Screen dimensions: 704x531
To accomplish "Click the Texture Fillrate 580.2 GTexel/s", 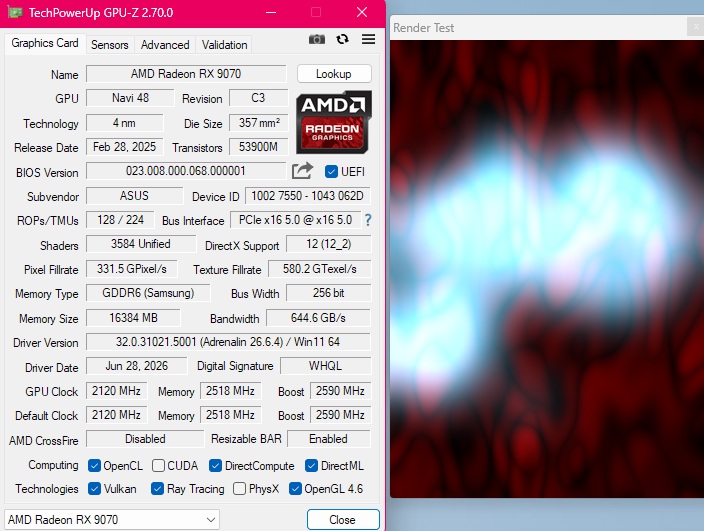I will [x=320, y=269].
